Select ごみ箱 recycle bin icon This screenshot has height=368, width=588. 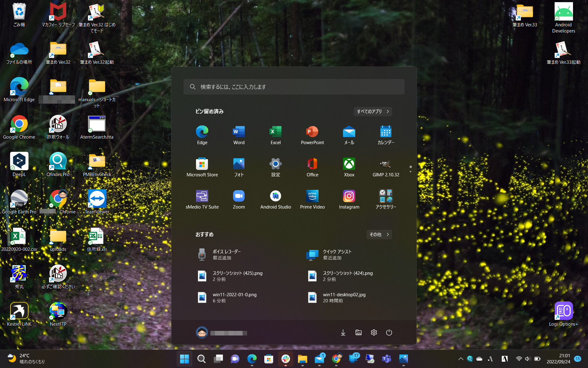(x=19, y=15)
